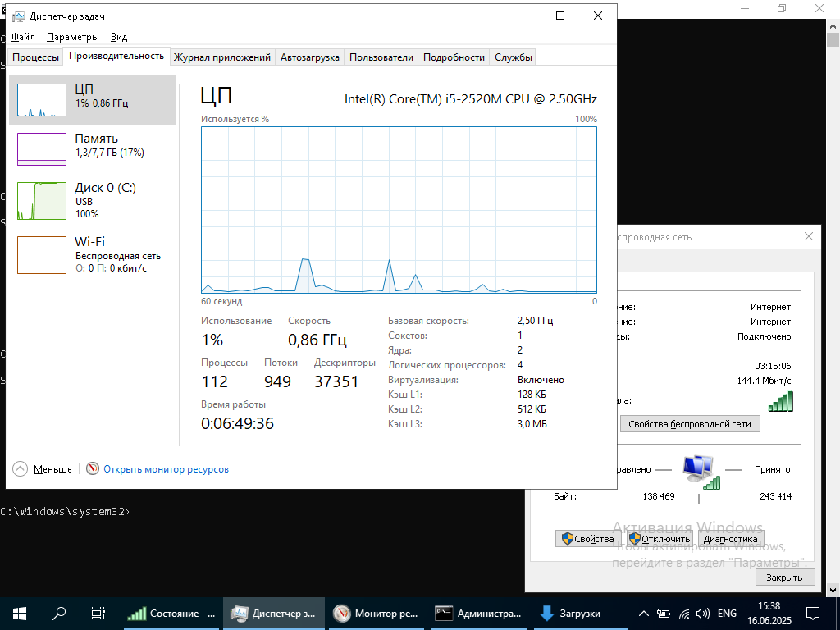Screen dimensions: 840x630
Task: Open the Вид menu
Action: point(119,37)
